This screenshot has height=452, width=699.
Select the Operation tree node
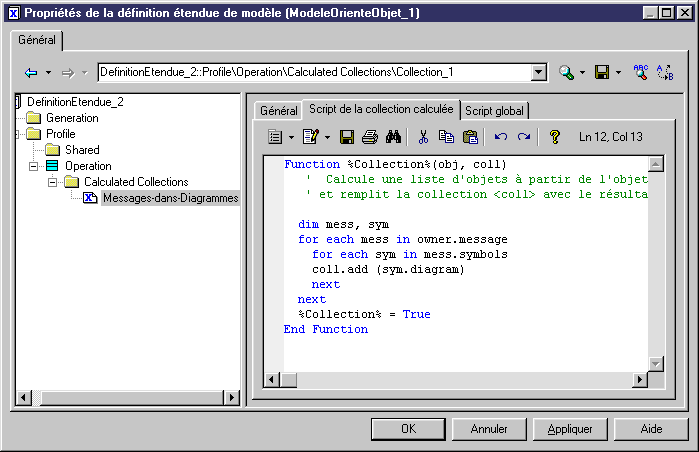point(88,166)
